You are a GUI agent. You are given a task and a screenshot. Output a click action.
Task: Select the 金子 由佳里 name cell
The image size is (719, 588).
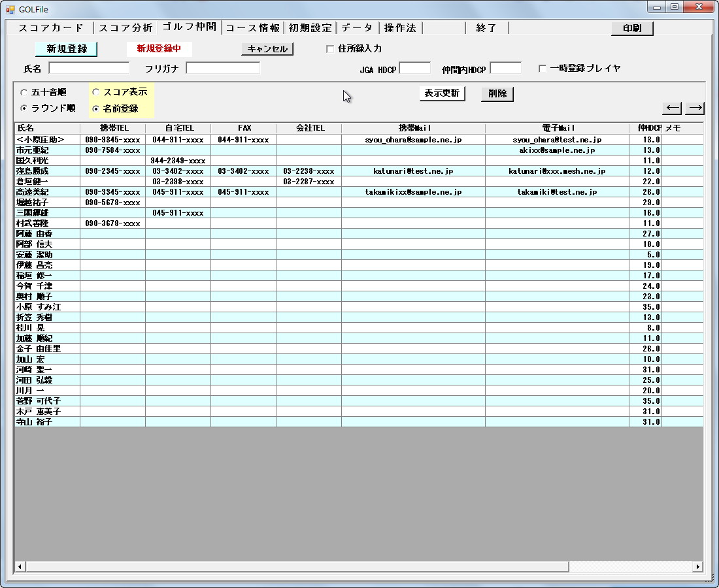(x=47, y=349)
